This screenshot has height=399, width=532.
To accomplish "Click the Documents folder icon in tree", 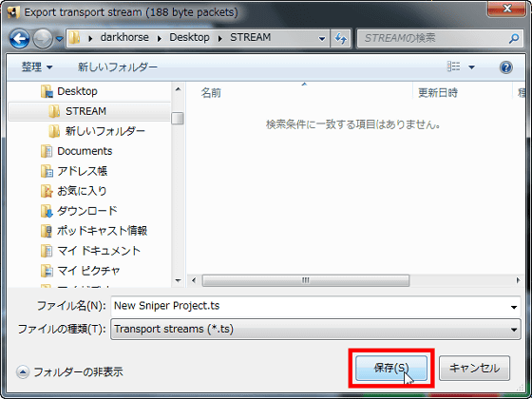I will (47, 151).
